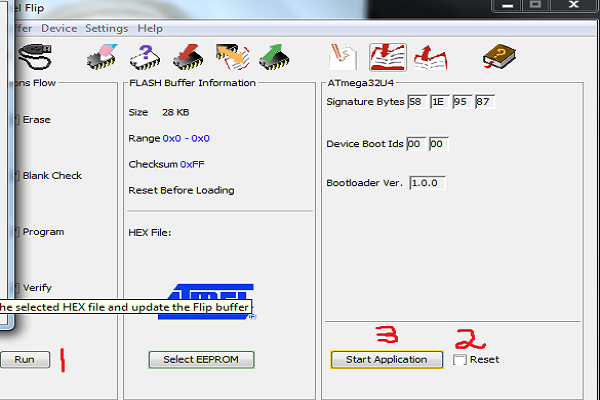This screenshot has width=600, height=400.
Task: Click the first Signature Bytes field 58
Action: (417, 102)
